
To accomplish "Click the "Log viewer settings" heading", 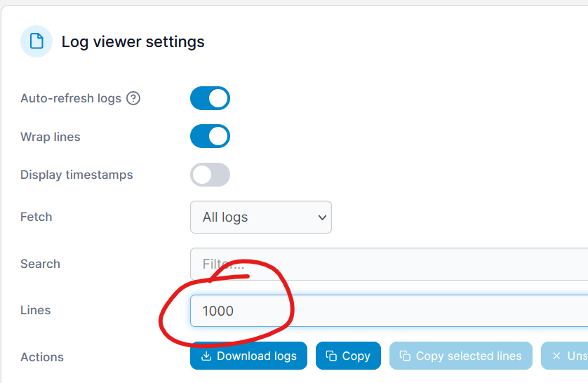I will [133, 42].
